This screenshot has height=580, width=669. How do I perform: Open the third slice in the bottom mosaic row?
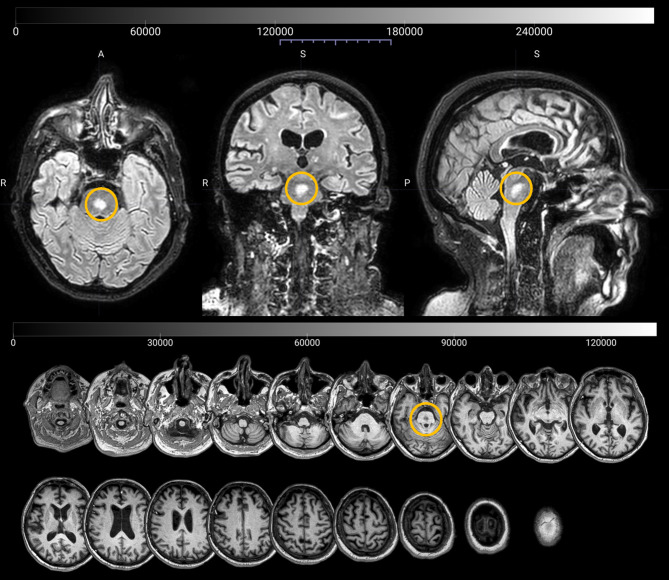point(183,525)
